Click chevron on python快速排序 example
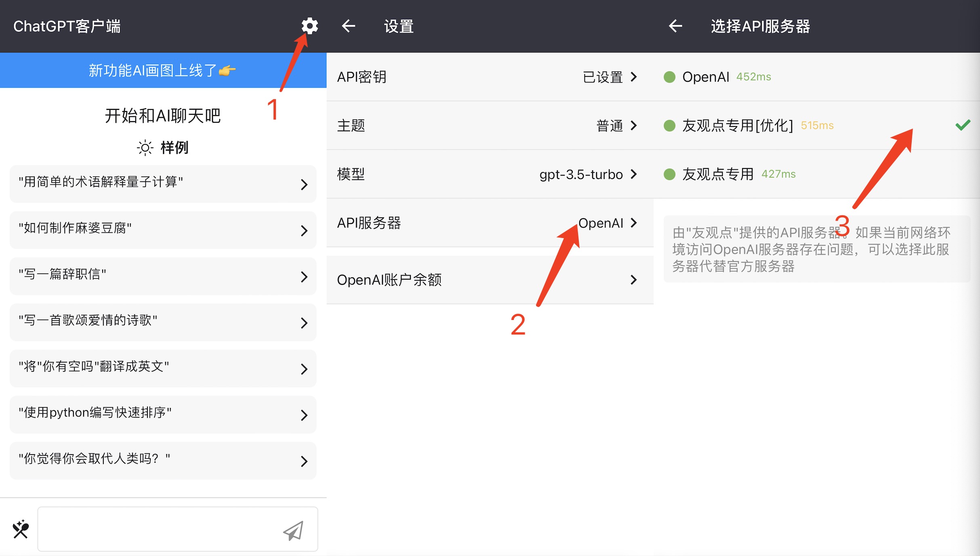980x556 pixels. [x=304, y=415]
